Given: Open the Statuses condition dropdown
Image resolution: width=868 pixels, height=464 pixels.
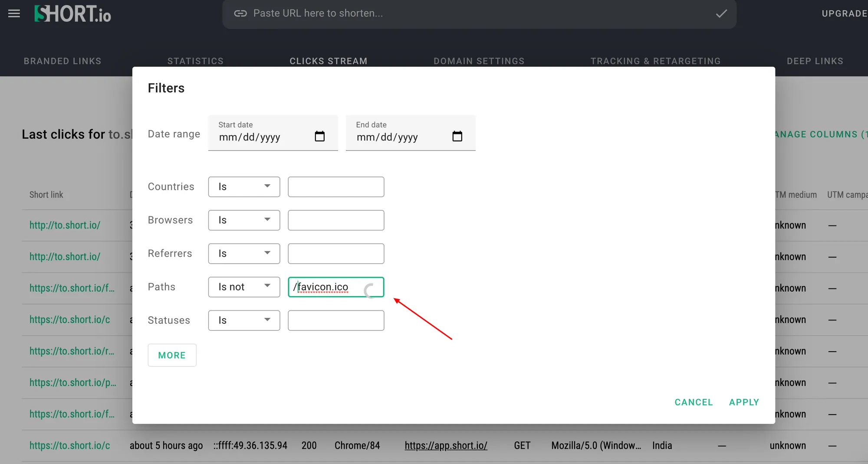Looking at the screenshot, I should pyautogui.click(x=244, y=320).
